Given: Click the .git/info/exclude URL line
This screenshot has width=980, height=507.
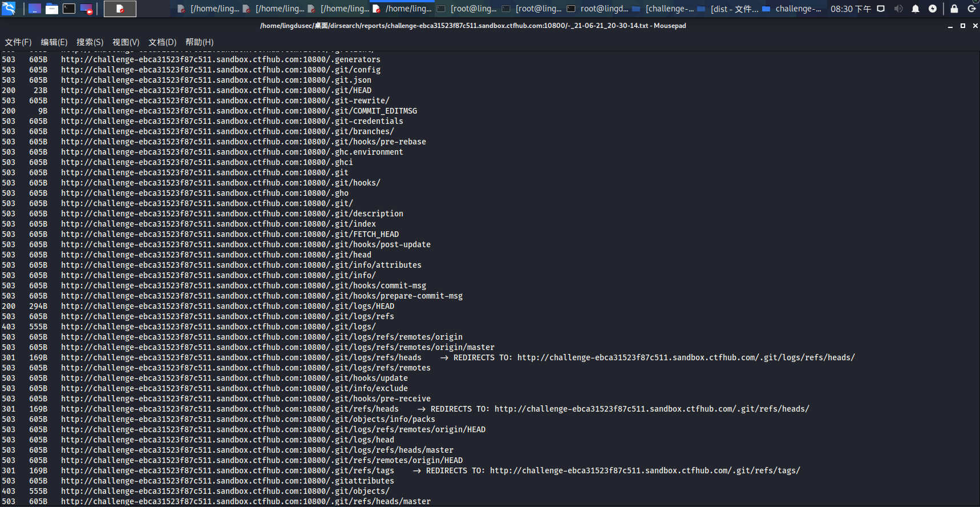Looking at the screenshot, I should tap(234, 388).
